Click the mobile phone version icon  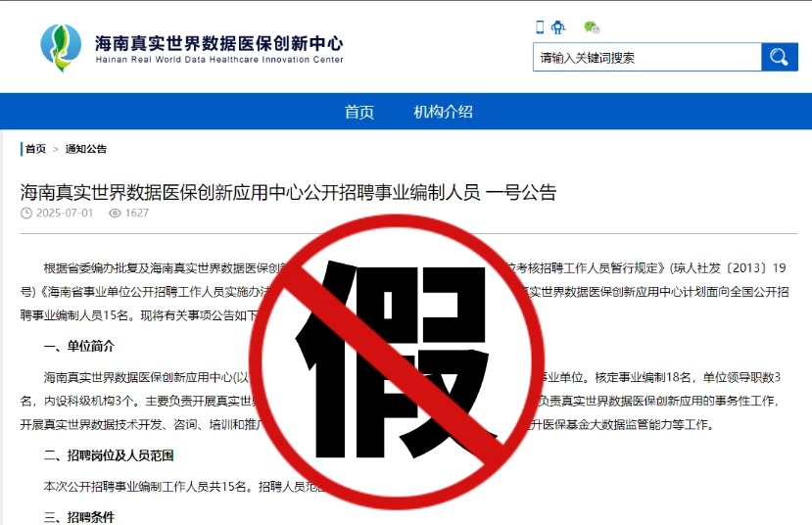point(540,26)
